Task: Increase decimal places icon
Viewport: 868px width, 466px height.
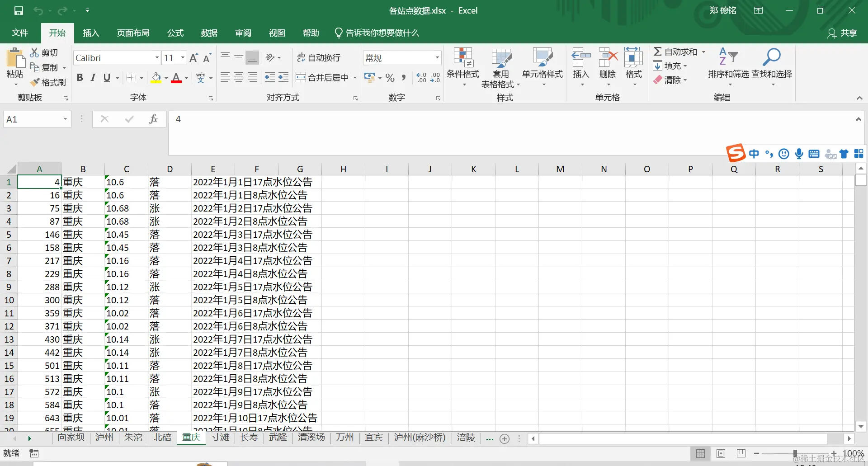Action: click(x=421, y=78)
